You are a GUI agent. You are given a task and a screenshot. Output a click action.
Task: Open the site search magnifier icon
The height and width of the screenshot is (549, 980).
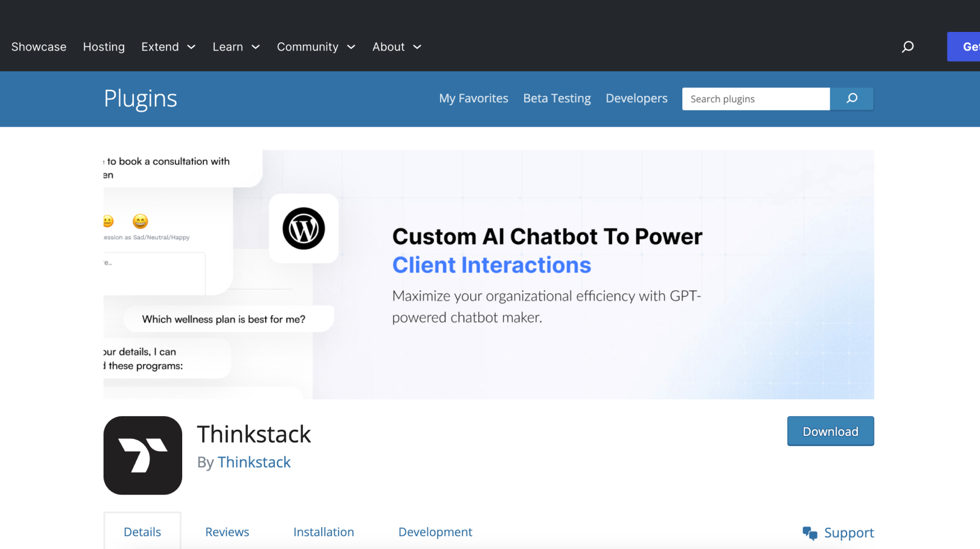[908, 46]
